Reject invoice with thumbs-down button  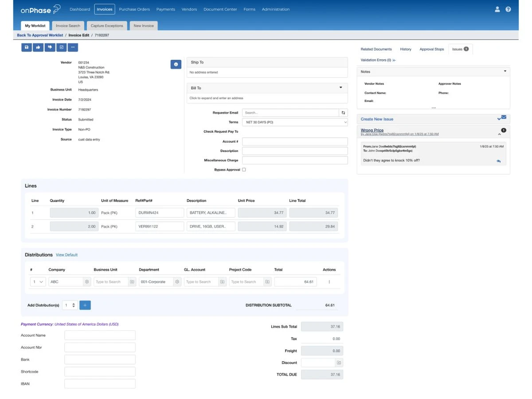(50, 47)
